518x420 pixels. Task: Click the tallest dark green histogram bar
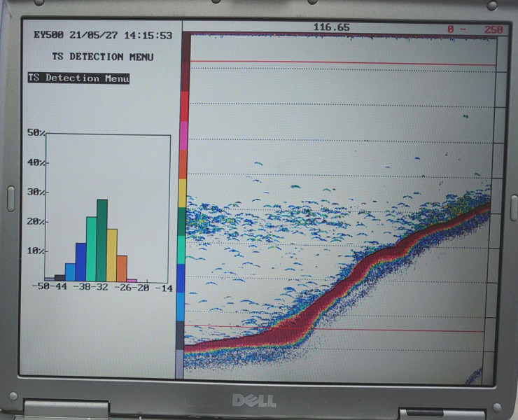[x=102, y=240]
